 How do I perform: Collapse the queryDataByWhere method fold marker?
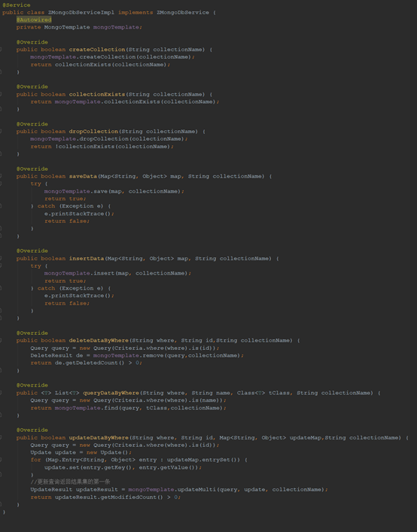point(1,393)
